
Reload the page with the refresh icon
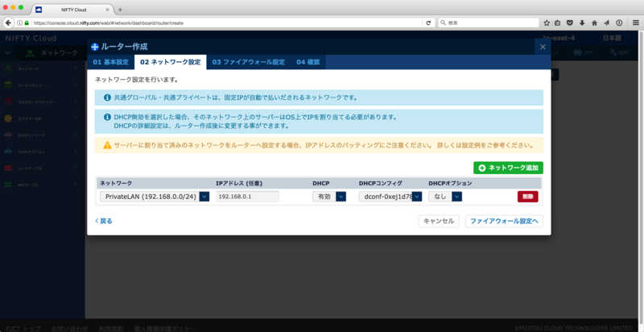pyautogui.click(x=428, y=23)
